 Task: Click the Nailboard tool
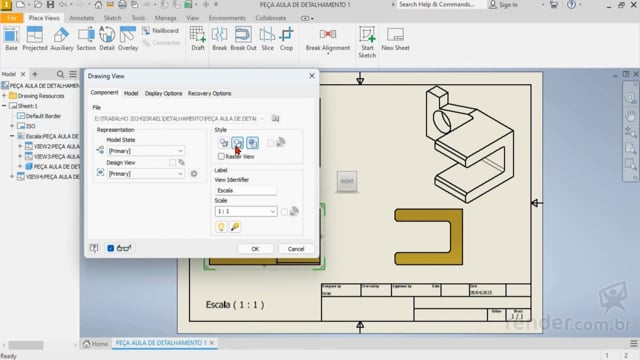tap(160, 31)
